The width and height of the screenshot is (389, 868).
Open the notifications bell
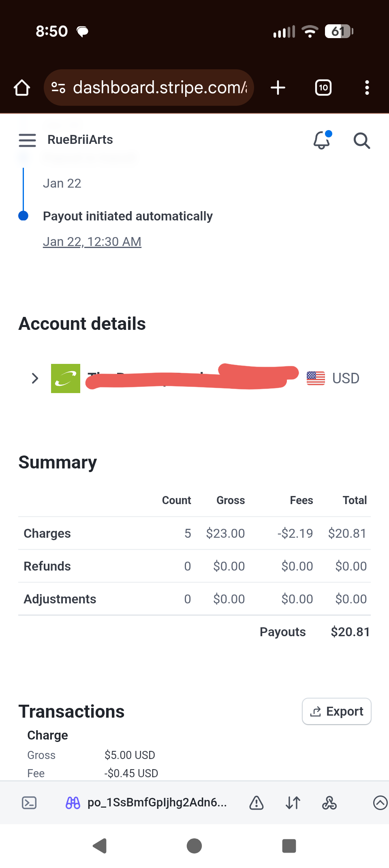point(322,140)
